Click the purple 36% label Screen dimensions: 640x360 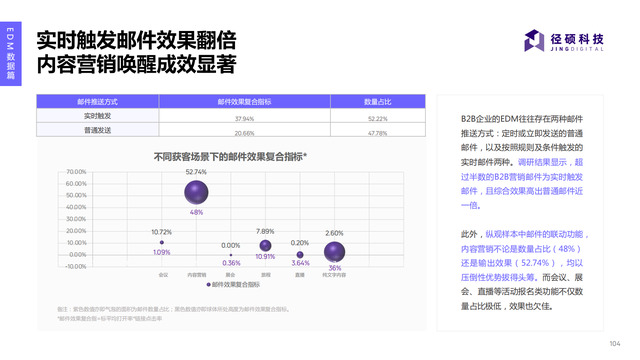click(x=335, y=268)
